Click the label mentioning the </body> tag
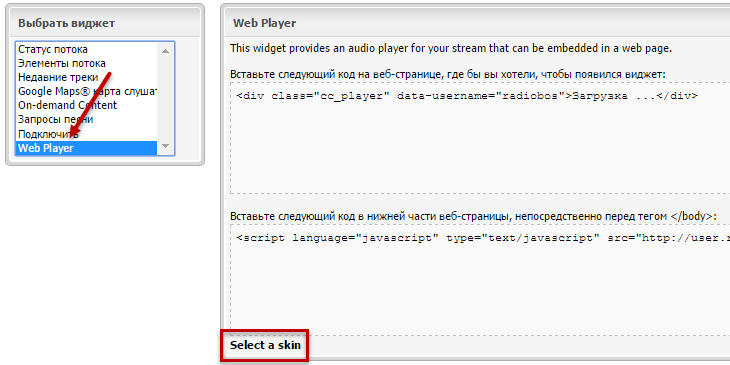Screen dimensions: 730x365 pyautogui.click(x=470, y=216)
